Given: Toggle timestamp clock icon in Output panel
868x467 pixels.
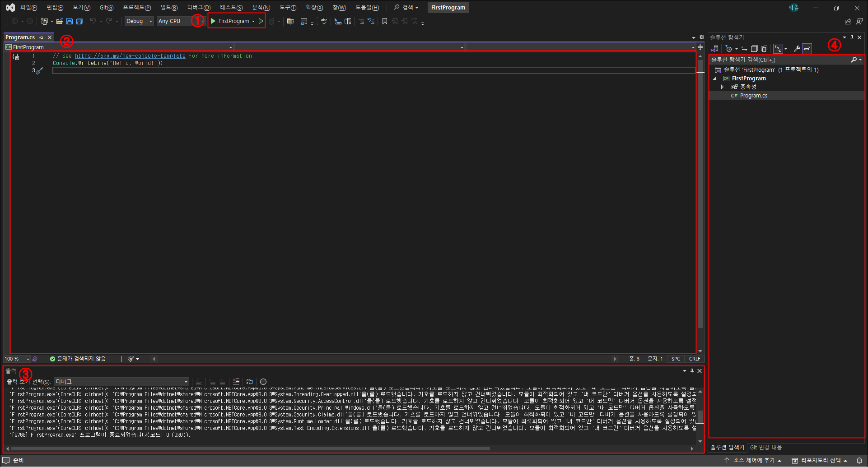Looking at the screenshot, I should [263, 382].
